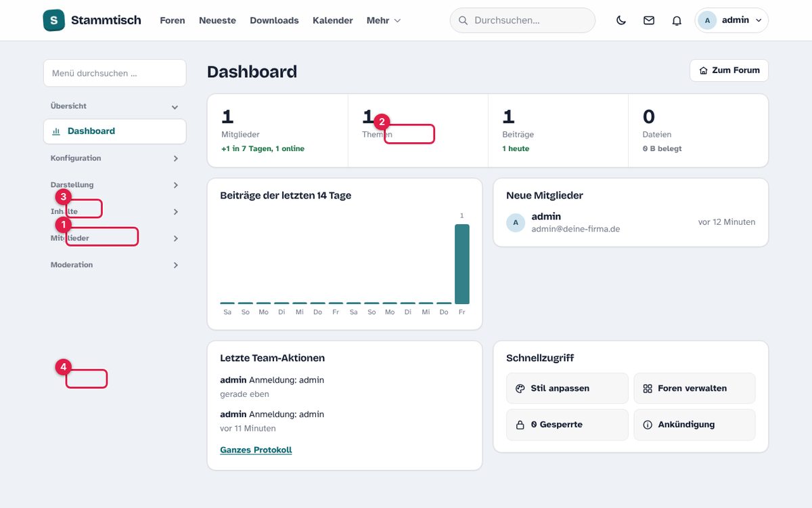Expand the Inhalte section
Viewport: 812px width, 508px height.
115,212
